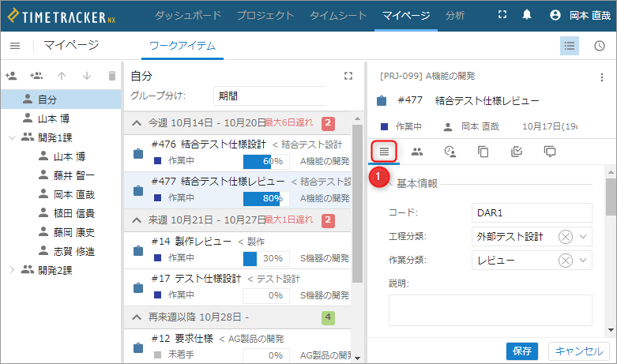Image resolution: width=617 pixels, height=364 pixels.
Task: Open the fullscreen toggle in top bar
Action: 502,15
